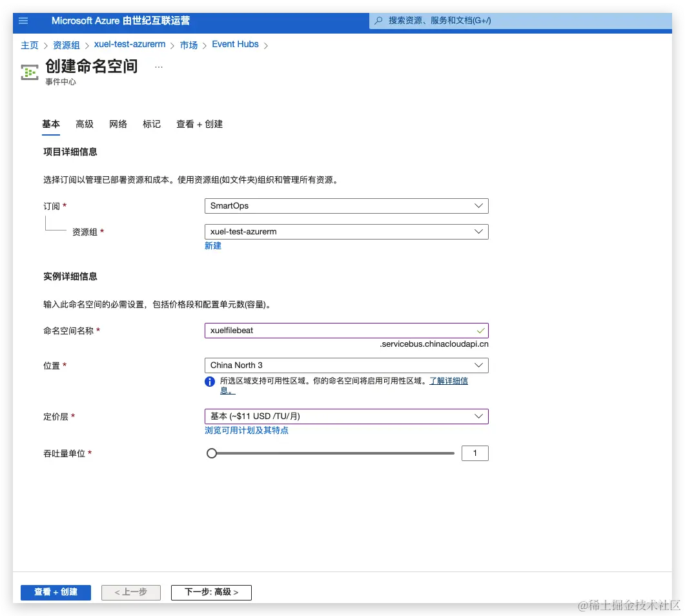Open the 了解详细信息 link
Viewport: 685px width, 616px height.
(x=449, y=381)
